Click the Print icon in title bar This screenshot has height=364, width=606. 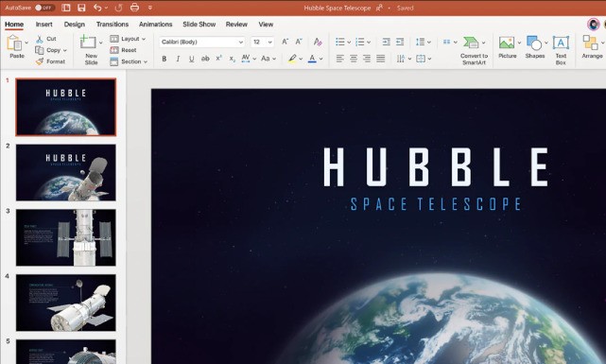[134, 7]
